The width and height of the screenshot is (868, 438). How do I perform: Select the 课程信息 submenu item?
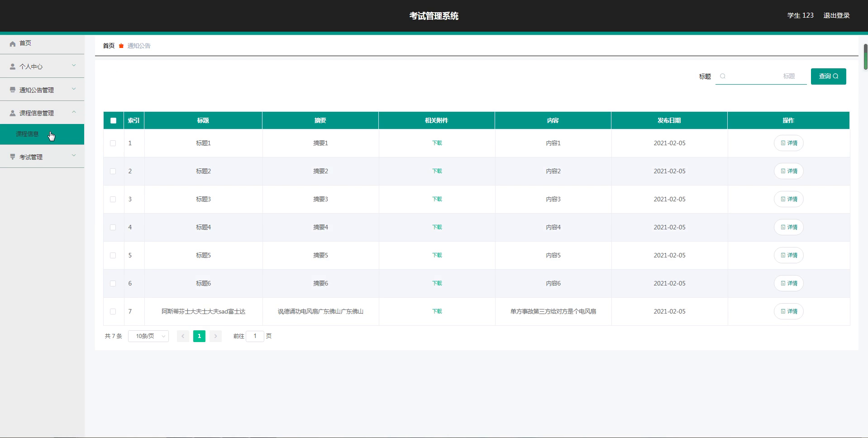click(x=42, y=134)
